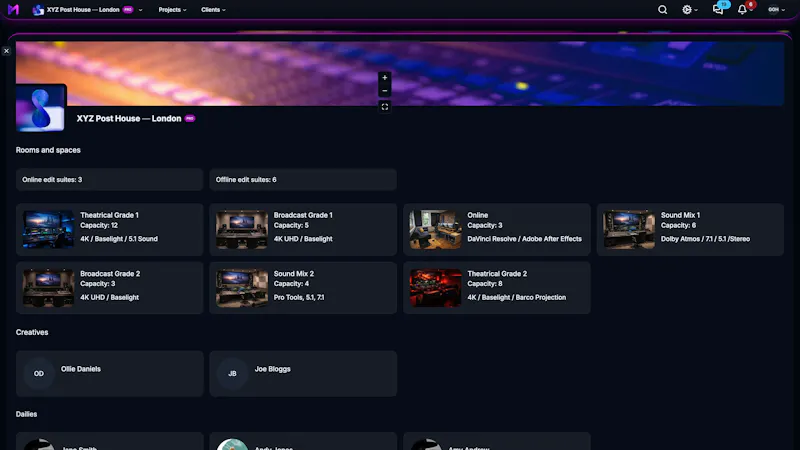This screenshot has width=800, height=450.
Task: Open the Theatrical Grade 1 room thumbnail
Action: pos(48,230)
